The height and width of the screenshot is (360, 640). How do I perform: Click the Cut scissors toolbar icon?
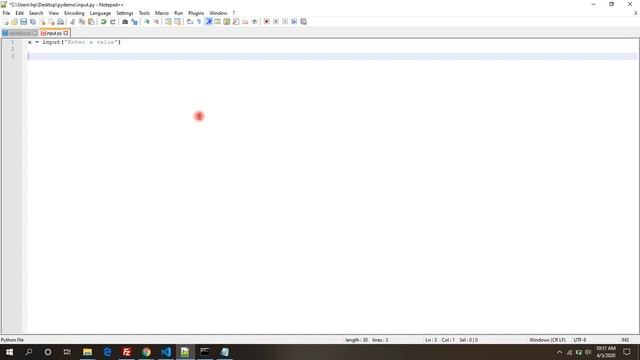73,22
